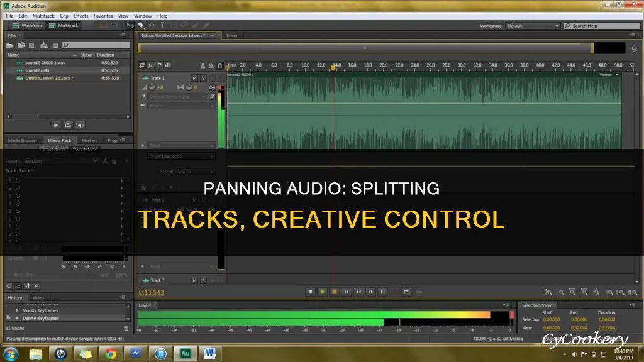Screen dimensions: 644x362
Task: Open the clip Volume dropdown arrow
Action: click(617, 75)
